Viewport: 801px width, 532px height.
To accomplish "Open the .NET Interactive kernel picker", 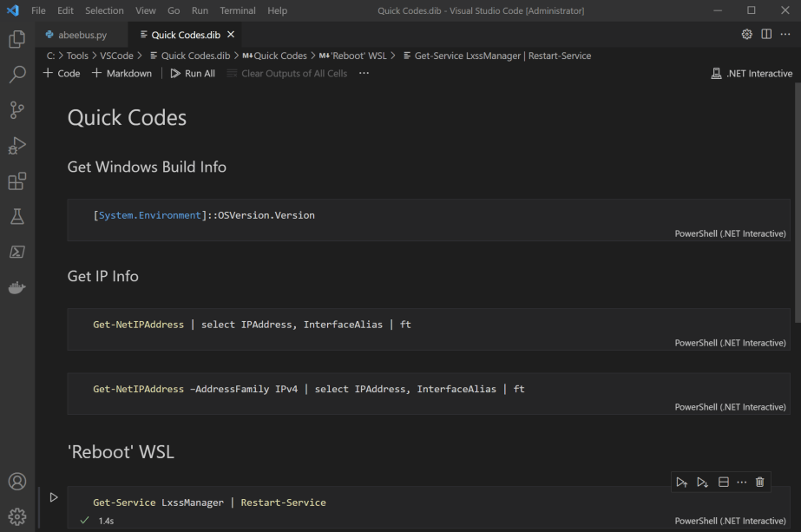I will (752, 73).
